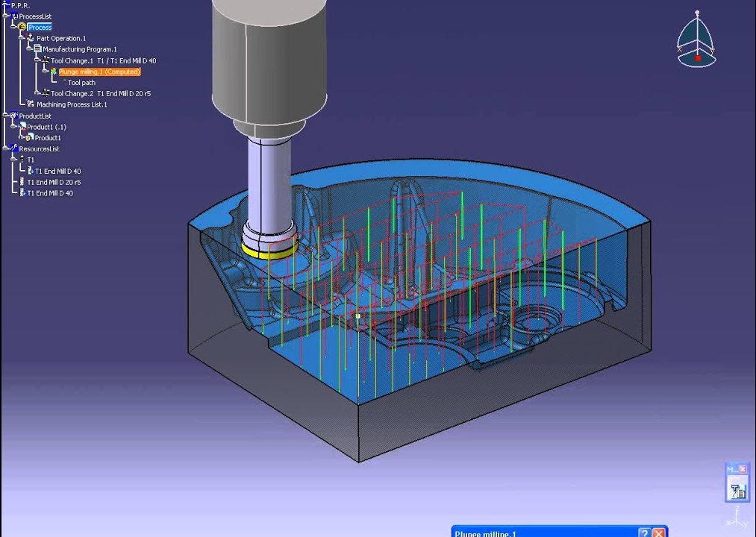Click the floating toolbar's text-list icon
The width and height of the screenshot is (756, 537).
click(737, 491)
